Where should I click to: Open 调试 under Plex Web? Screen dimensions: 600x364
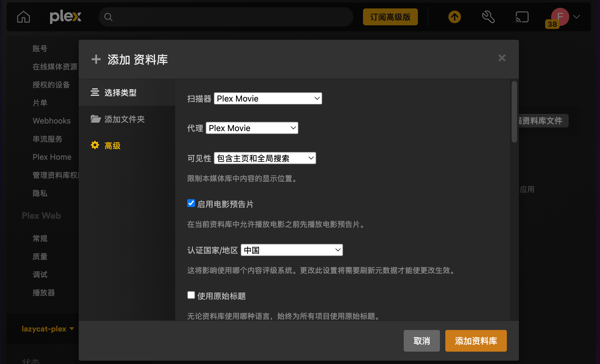click(40, 275)
